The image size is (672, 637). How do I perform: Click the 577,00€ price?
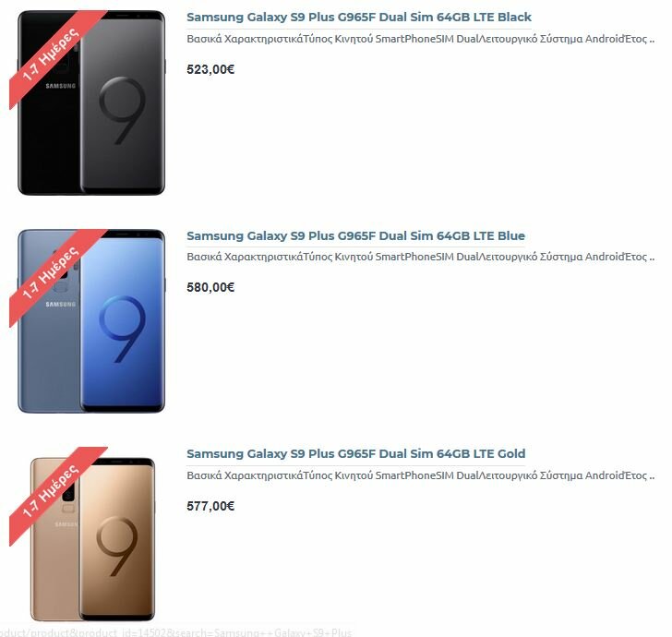210,506
